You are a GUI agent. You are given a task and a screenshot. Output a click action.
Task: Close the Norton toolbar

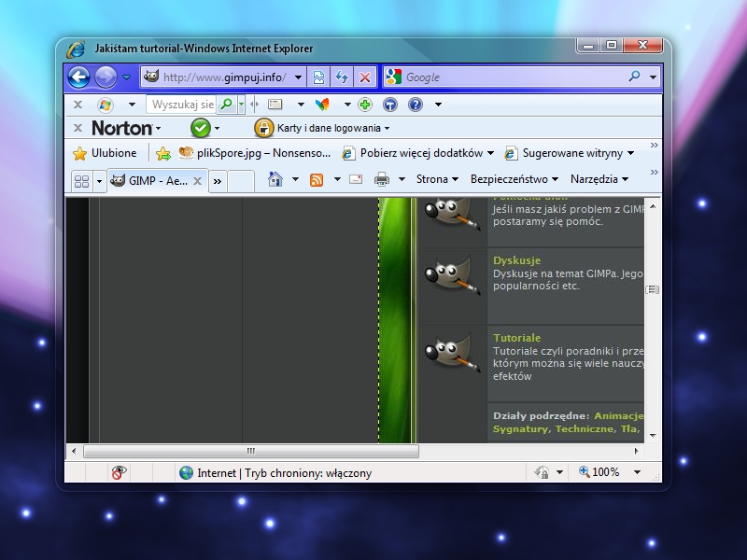(78, 128)
